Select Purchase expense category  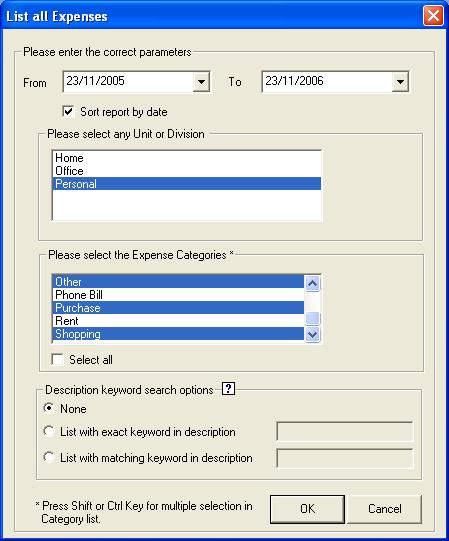pyautogui.click(x=178, y=308)
